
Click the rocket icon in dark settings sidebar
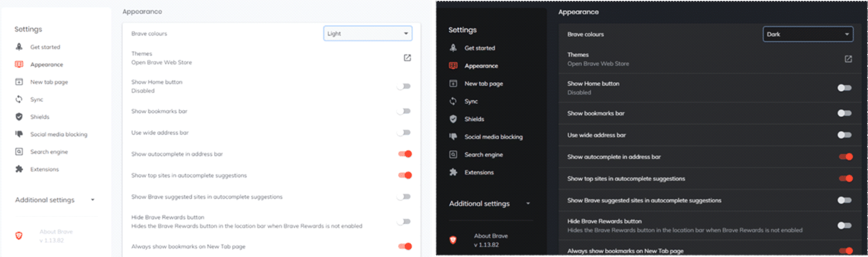[x=453, y=48]
